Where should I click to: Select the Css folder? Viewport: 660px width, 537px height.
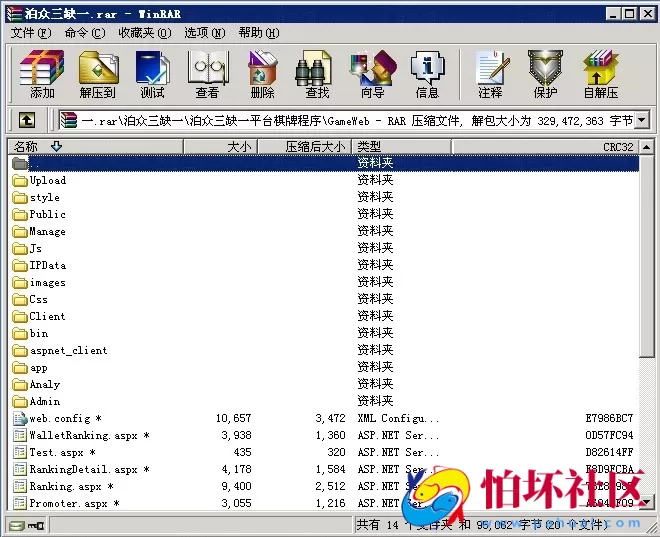pyautogui.click(x=30, y=300)
